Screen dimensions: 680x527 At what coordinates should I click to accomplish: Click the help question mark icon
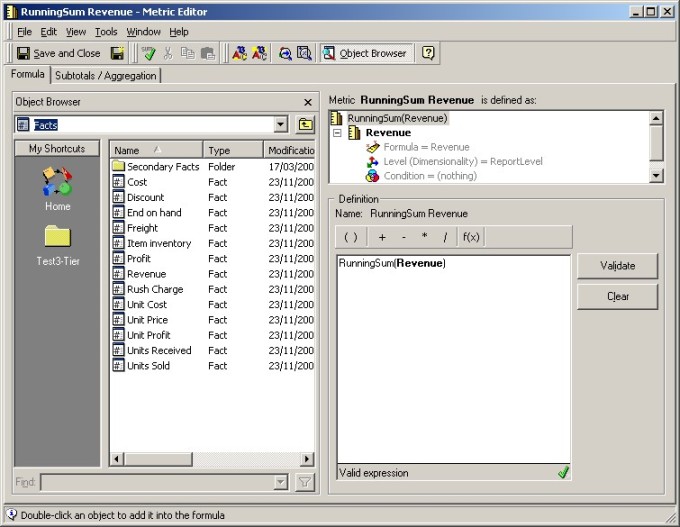[428, 53]
